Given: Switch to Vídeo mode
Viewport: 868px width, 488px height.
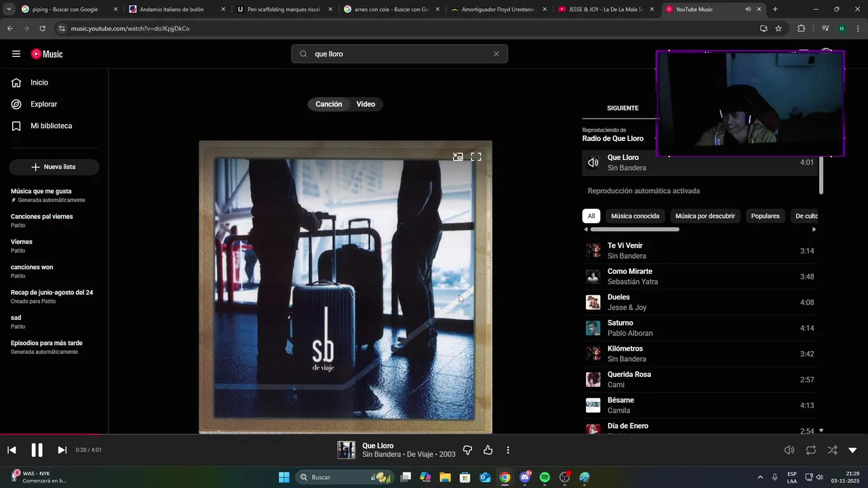Looking at the screenshot, I should pos(366,104).
